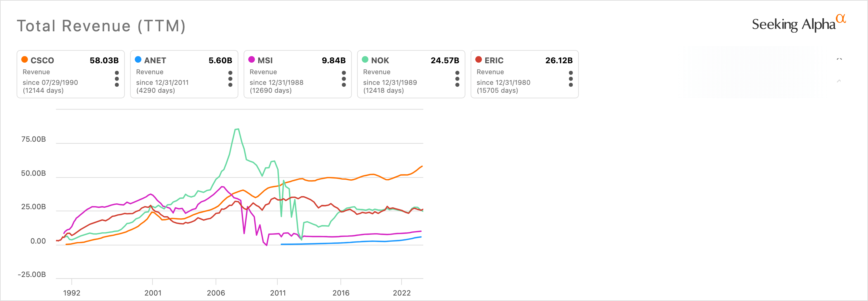Open the MSI three-dot options menu
Screen dimensions: 868x301
coord(344,79)
